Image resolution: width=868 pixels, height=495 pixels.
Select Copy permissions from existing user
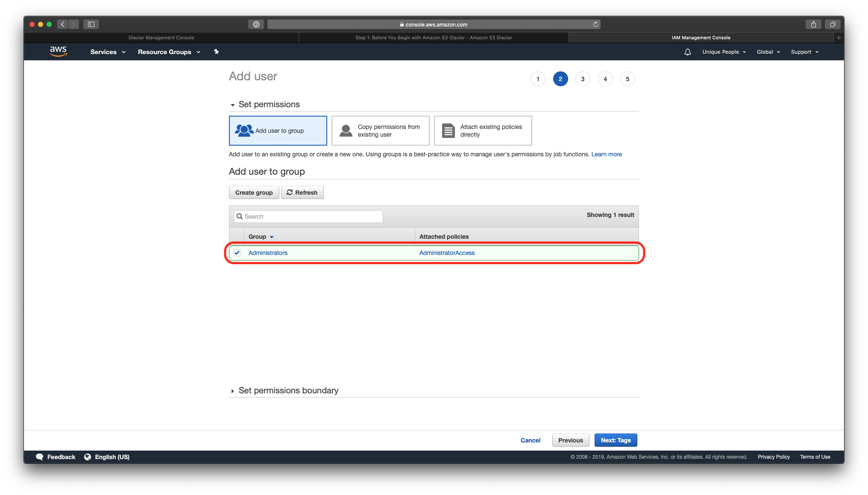click(381, 131)
